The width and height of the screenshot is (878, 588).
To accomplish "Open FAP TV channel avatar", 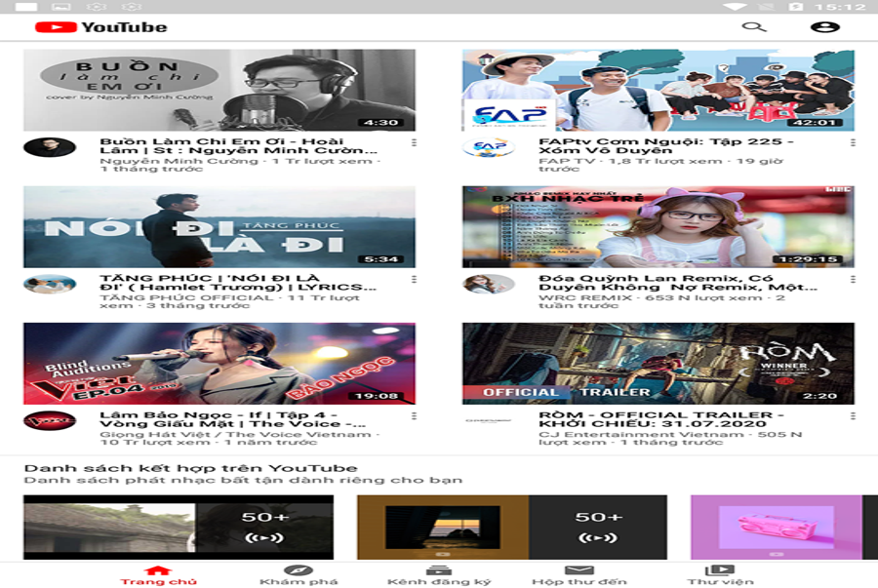I will click(489, 147).
